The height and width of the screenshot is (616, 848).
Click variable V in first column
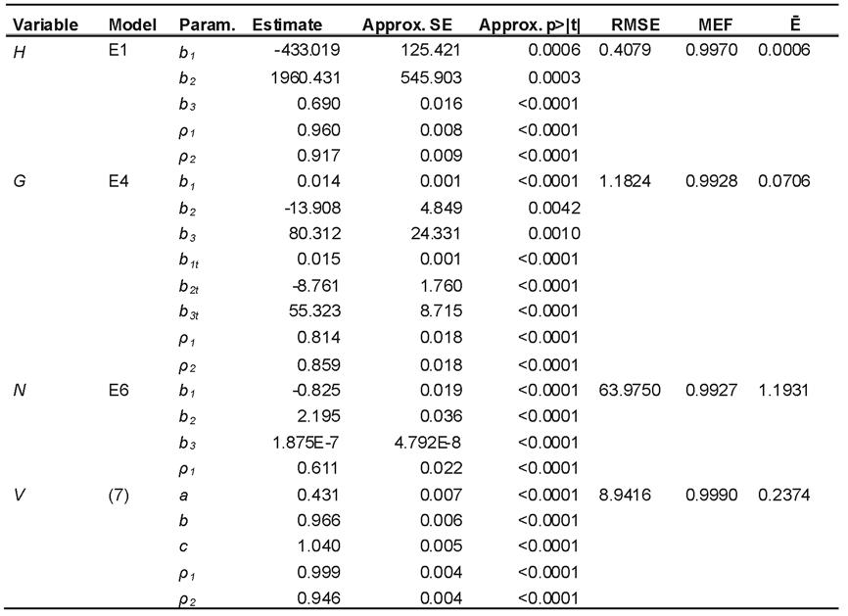[x=19, y=495]
